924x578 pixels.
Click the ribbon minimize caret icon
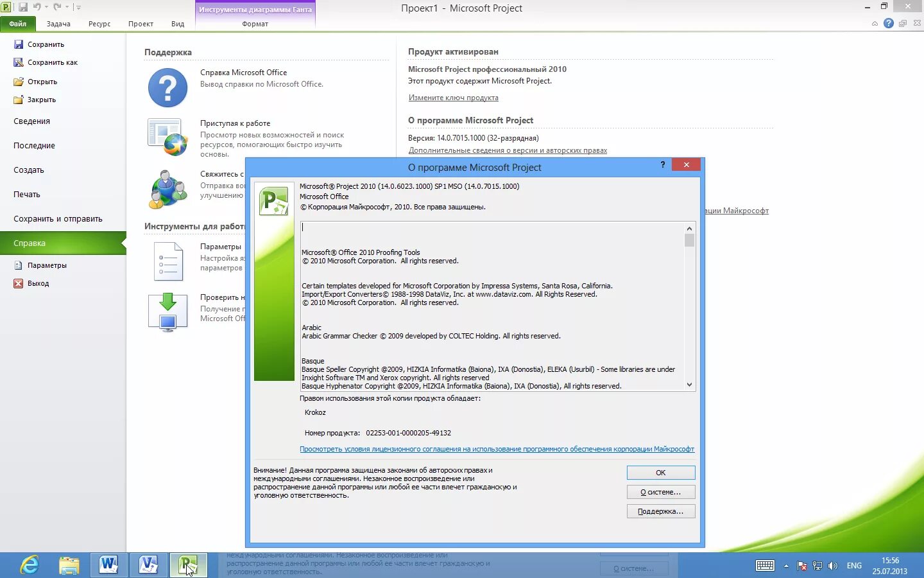coord(875,24)
